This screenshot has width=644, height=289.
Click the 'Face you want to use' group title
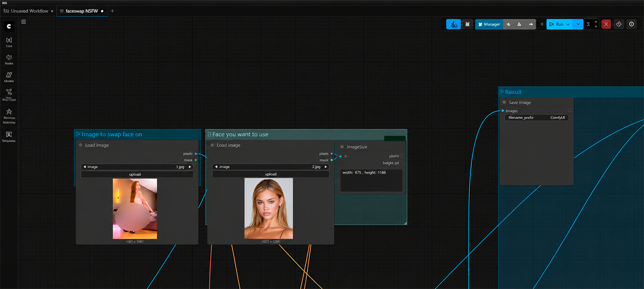coord(240,134)
